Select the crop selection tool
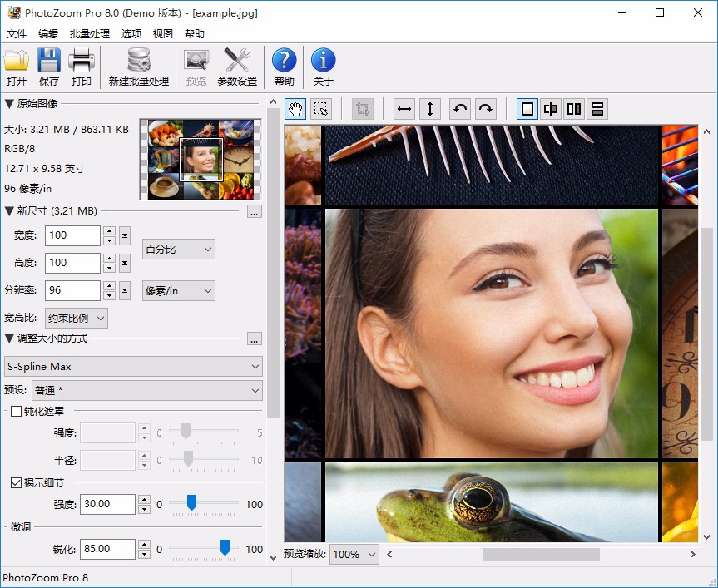Viewport: 718px width, 588px height. tap(322, 109)
